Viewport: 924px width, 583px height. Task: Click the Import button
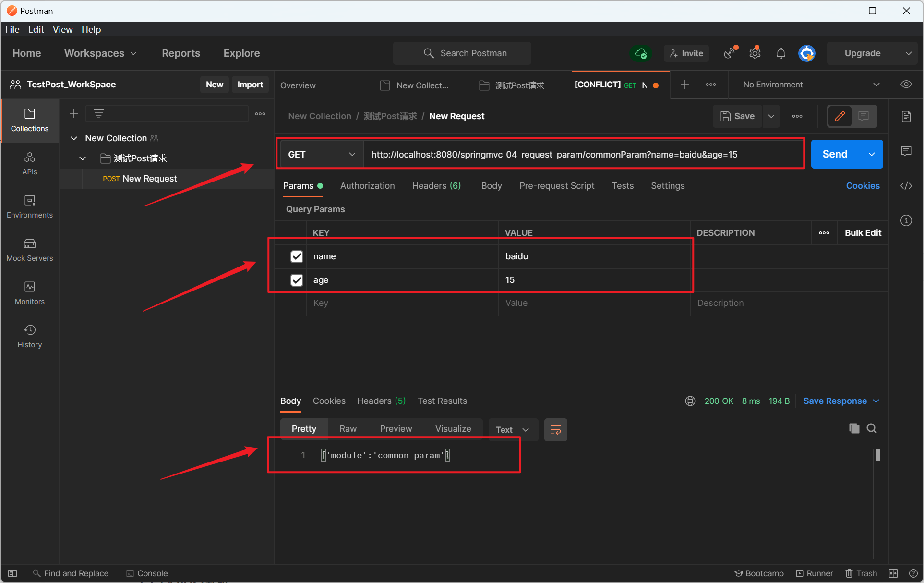(x=250, y=85)
